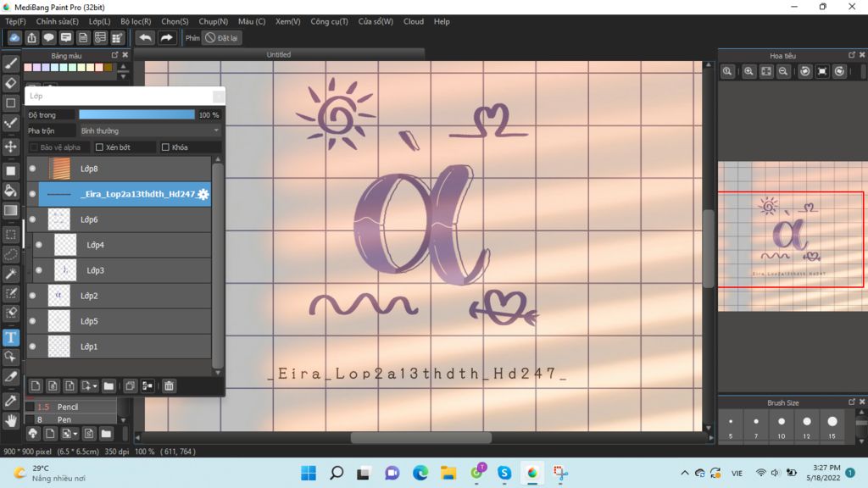Viewport: 868px width, 488px height.
Task: Zoom out on the Navigator panel
Action: pos(783,71)
